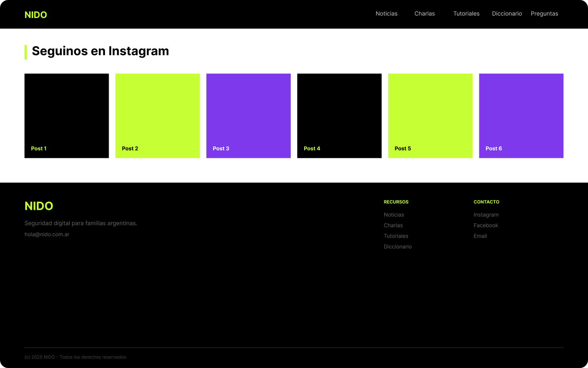
Task: View the Post 5 Instagram tile
Action: [x=430, y=116]
